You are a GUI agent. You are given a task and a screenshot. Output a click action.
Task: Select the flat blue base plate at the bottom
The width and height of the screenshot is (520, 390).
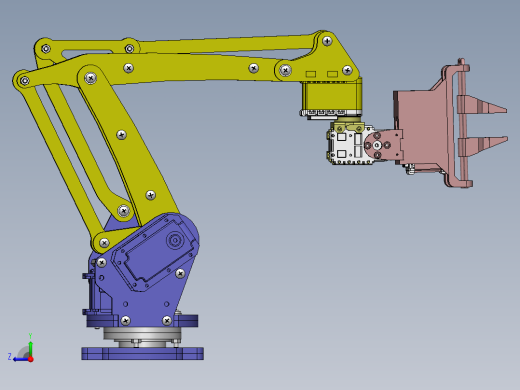click(142, 353)
